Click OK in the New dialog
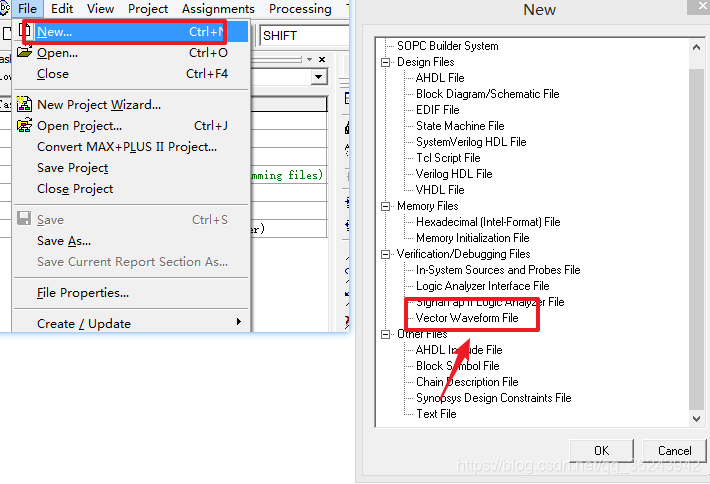 [601, 450]
